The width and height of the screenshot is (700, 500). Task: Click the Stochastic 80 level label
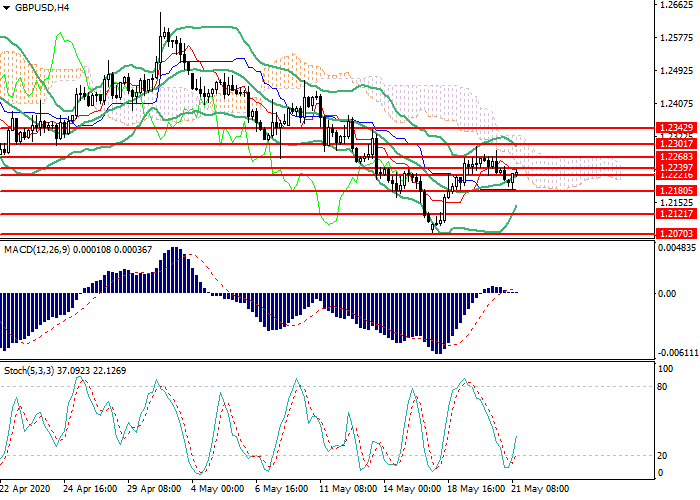(662, 386)
